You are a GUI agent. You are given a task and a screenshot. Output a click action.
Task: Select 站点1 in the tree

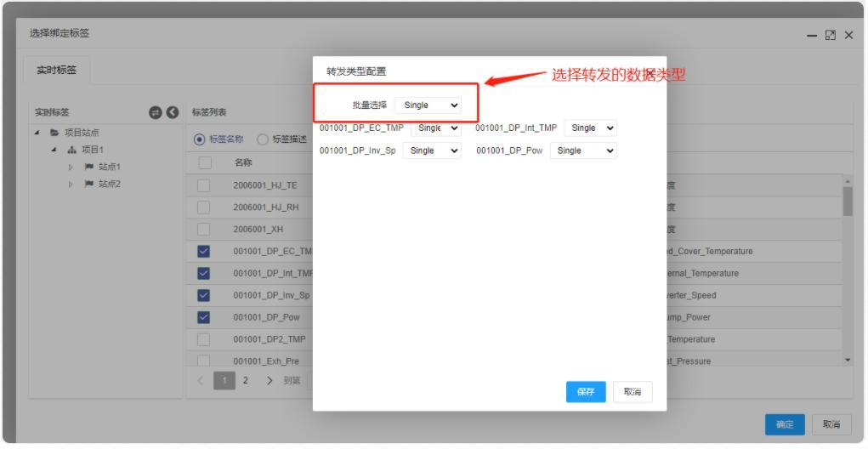point(109,167)
